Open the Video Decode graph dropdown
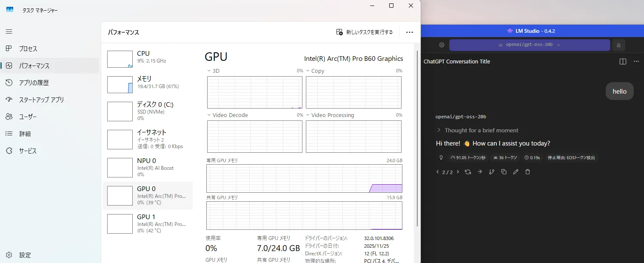Viewport: 644px width, 263px height. (x=209, y=115)
